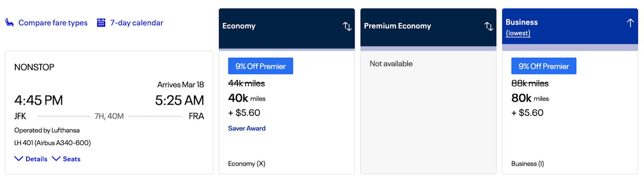Expand the flight Details text link
644x179 pixels.
point(36,159)
